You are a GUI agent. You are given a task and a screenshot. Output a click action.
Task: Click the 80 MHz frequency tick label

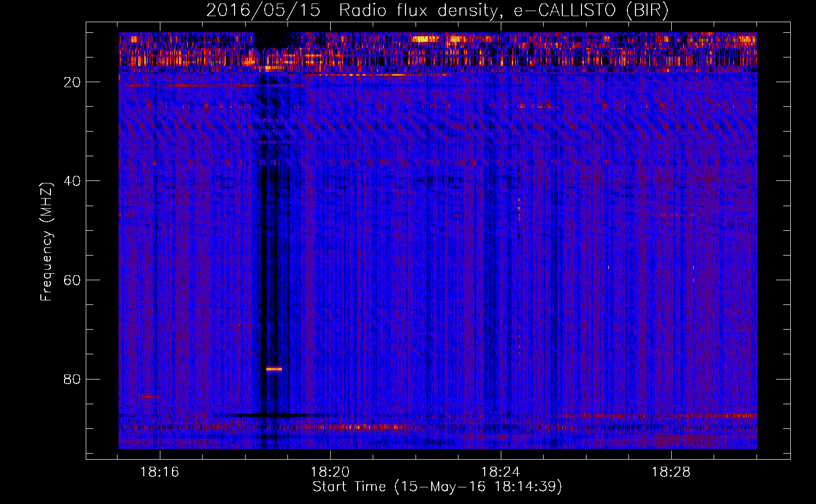72,379
